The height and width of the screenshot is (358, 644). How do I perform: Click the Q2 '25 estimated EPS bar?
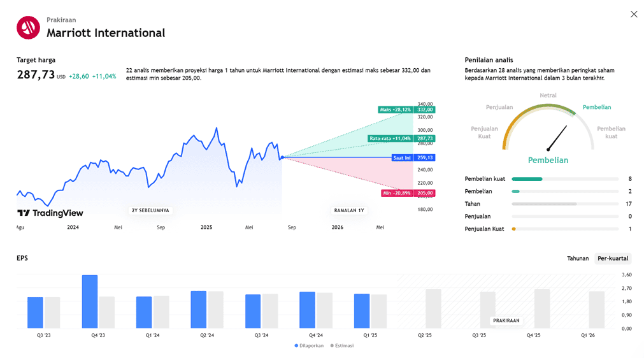pyautogui.click(x=433, y=309)
